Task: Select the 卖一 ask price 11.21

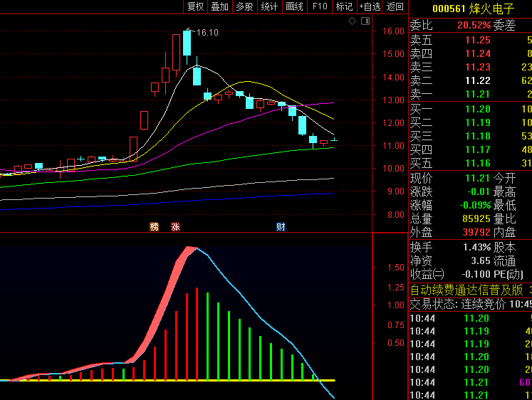Action: pyautogui.click(x=477, y=95)
